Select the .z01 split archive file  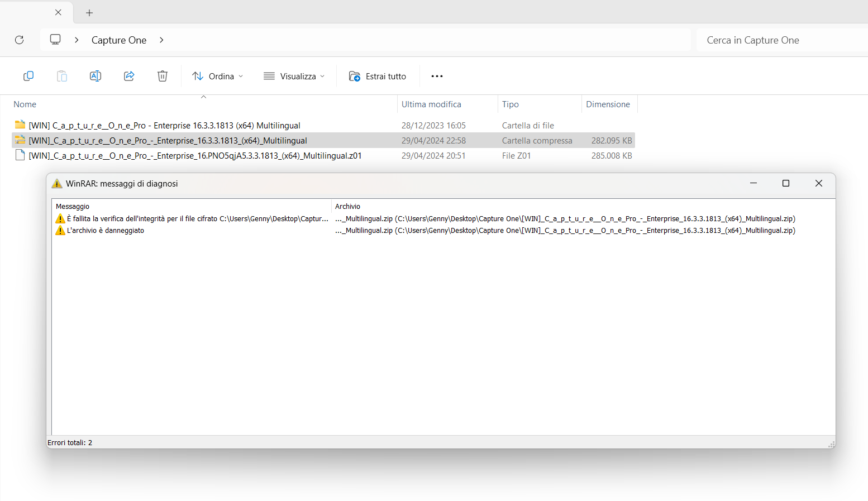click(195, 156)
